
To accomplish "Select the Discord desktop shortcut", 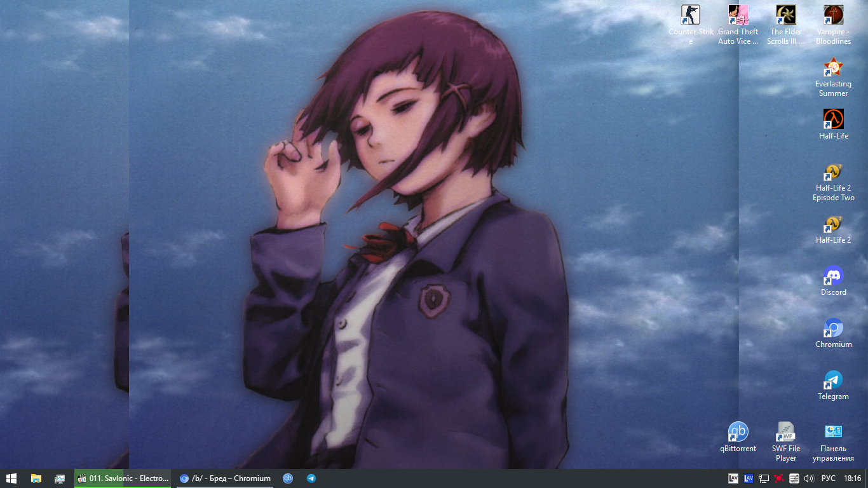I will (833, 281).
